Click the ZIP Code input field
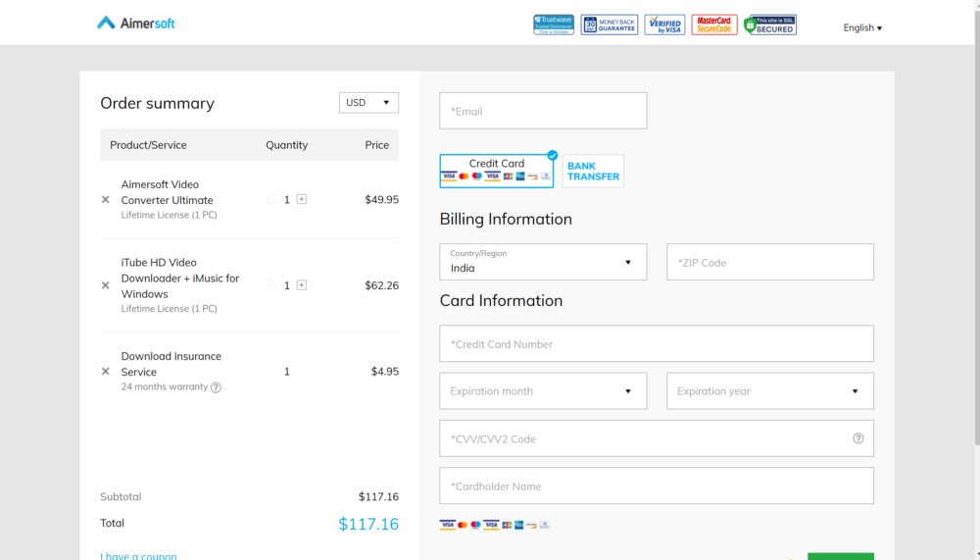Viewport: 980px width, 560px height. 770,262
